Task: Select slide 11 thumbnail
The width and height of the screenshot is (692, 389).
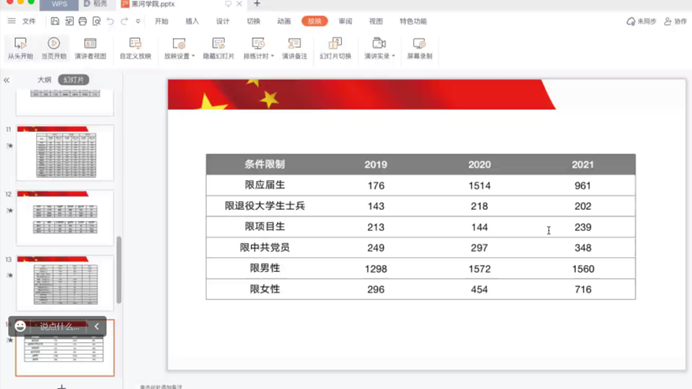Action: pos(65,153)
